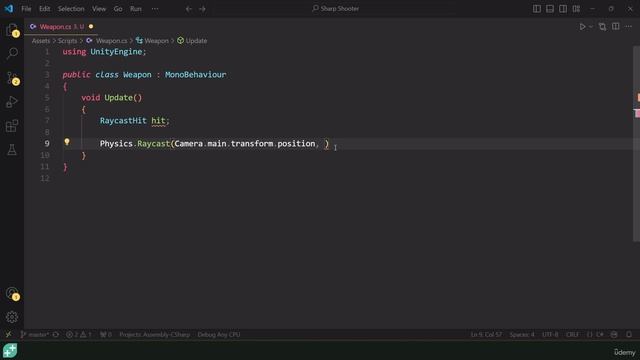Go back with the left arrow
Image resolution: width=640 pixels, height=360 pixels.
point(189,9)
